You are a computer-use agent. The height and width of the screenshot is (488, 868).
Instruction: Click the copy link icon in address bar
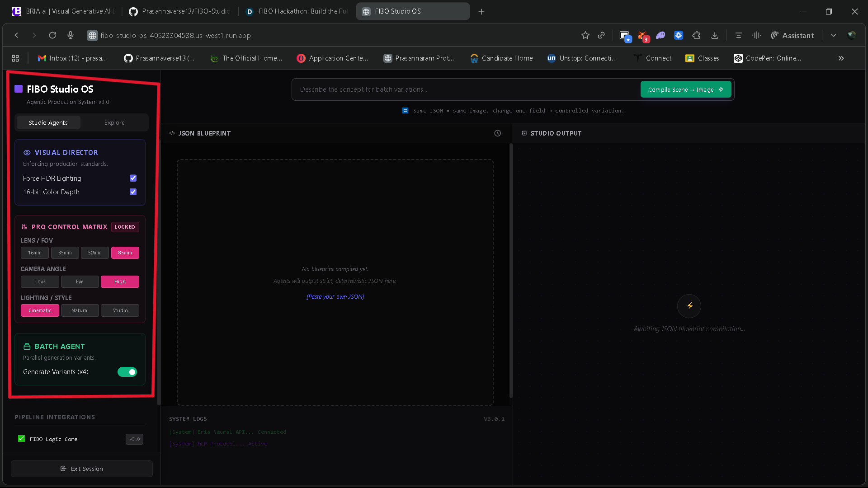(x=601, y=35)
